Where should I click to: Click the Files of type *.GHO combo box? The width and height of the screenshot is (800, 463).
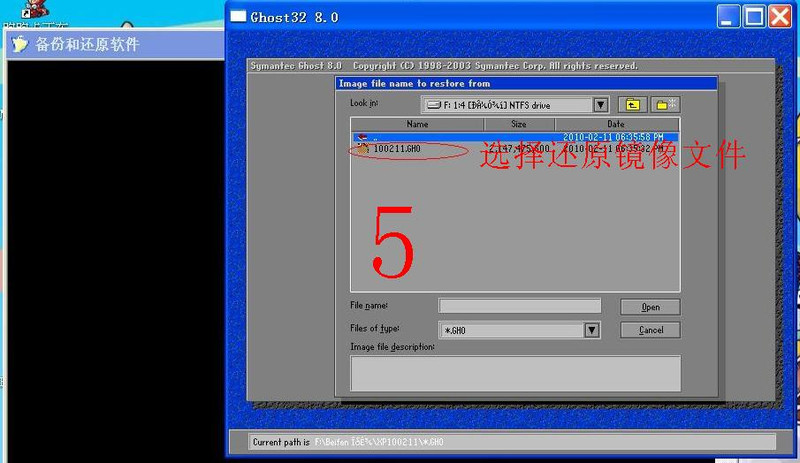point(510,330)
